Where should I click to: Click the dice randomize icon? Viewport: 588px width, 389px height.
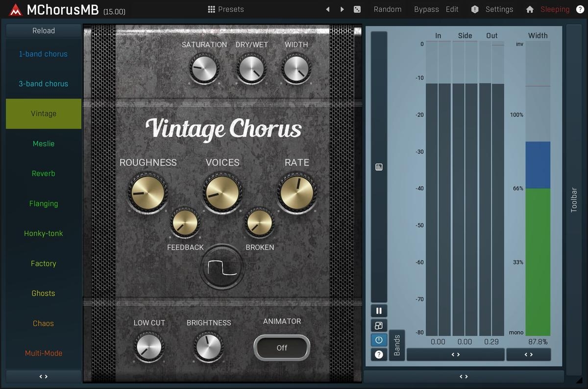357,9
